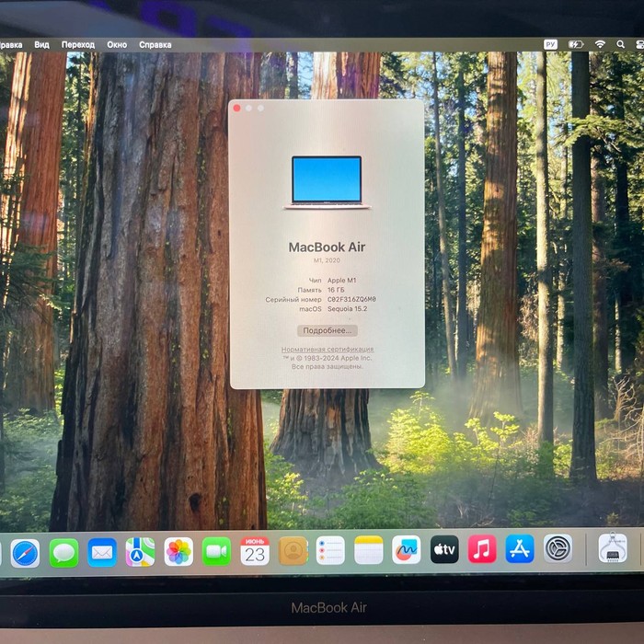Open the Окно menu

(x=117, y=44)
